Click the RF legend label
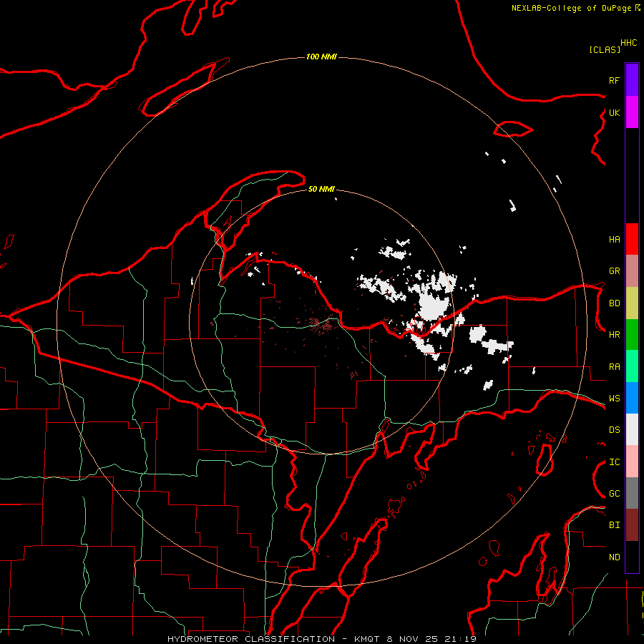644x644 pixels. pos(614,80)
